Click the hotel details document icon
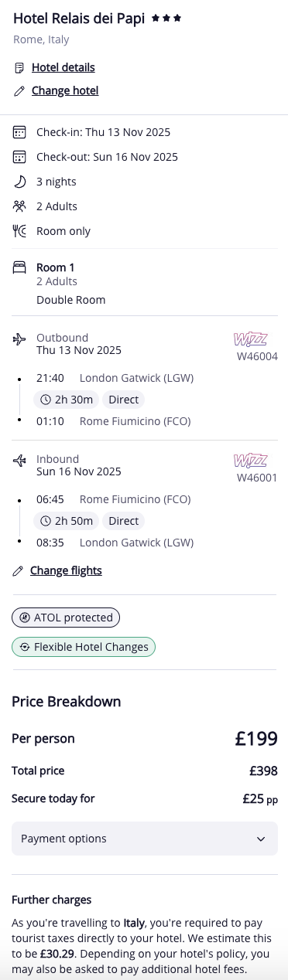This screenshot has height=980, width=288. (x=19, y=68)
